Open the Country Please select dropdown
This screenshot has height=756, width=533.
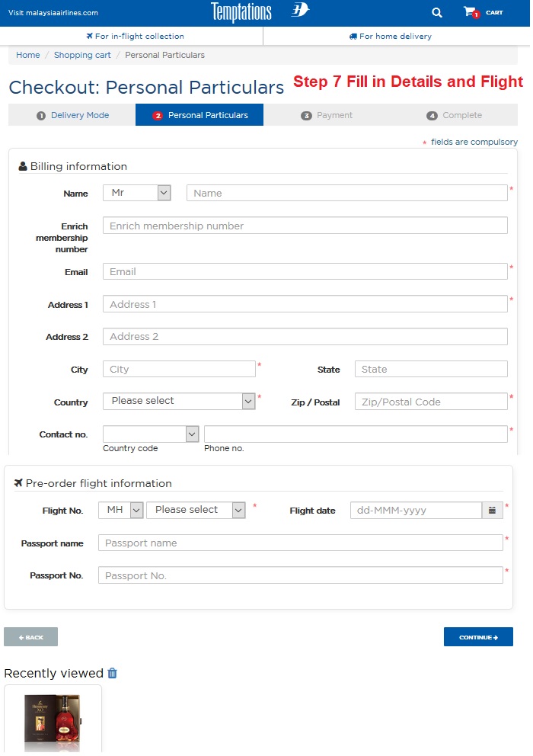pyautogui.click(x=179, y=402)
